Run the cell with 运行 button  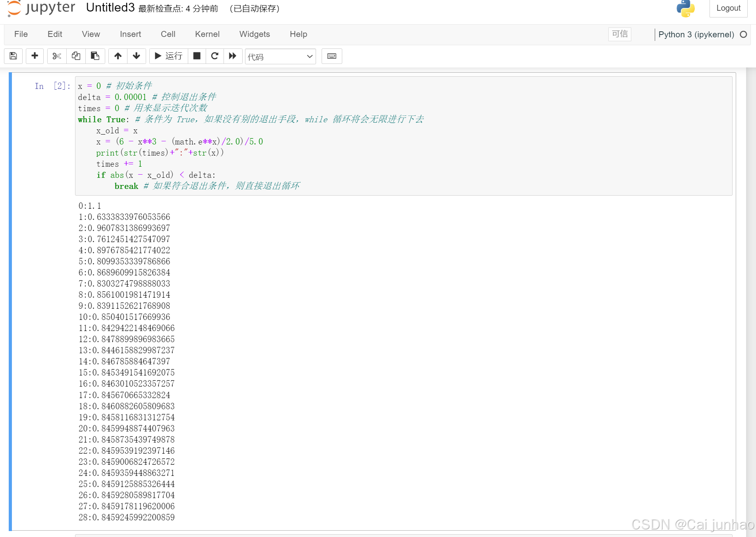coord(168,56)
